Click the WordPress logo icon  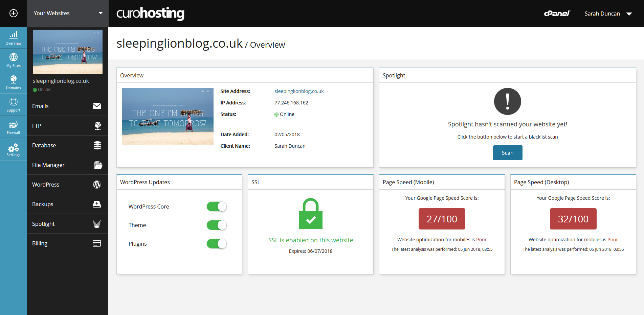97,185
